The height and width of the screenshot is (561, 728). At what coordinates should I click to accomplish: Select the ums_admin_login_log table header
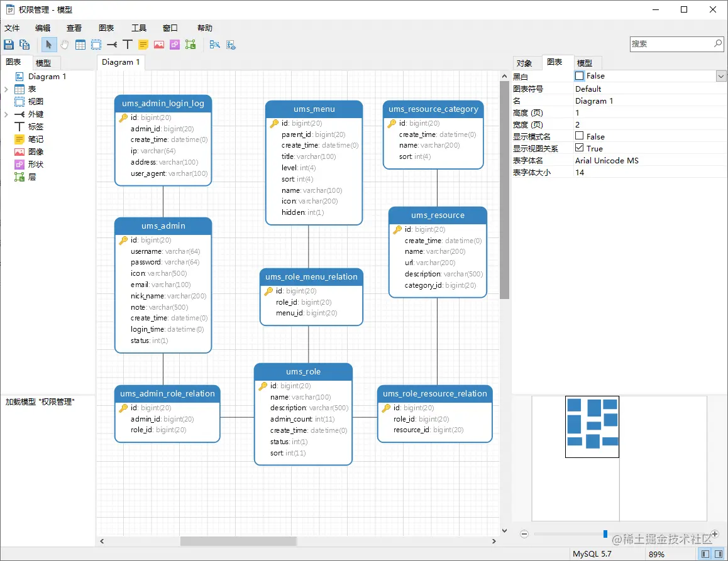163,104
